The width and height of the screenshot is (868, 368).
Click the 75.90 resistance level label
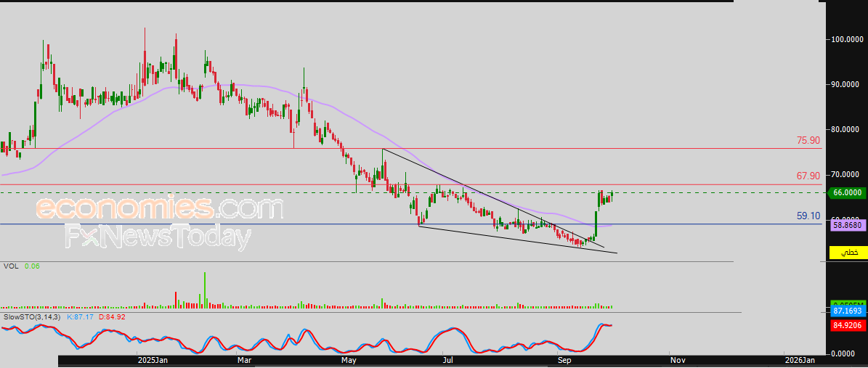pyautogui.click(x=808, y=141)
